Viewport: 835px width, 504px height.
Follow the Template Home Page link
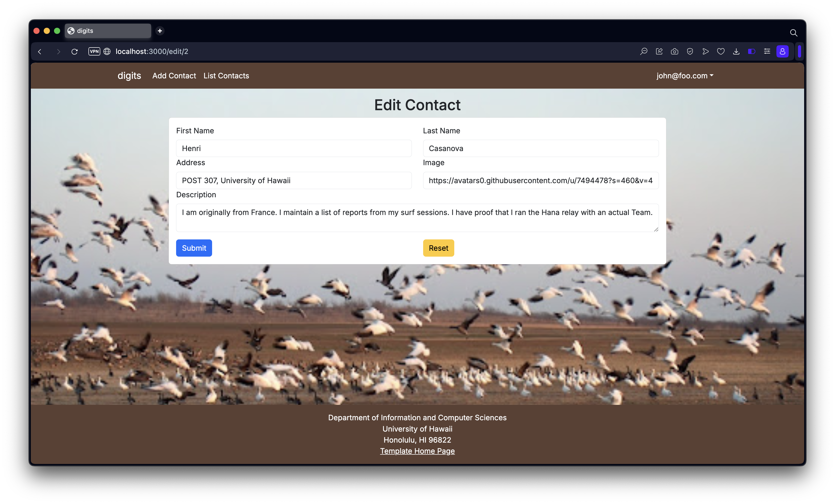417,451
